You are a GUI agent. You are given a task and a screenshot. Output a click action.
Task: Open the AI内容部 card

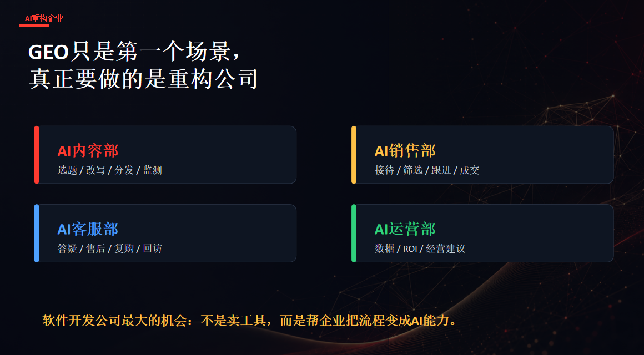point(165,155)
